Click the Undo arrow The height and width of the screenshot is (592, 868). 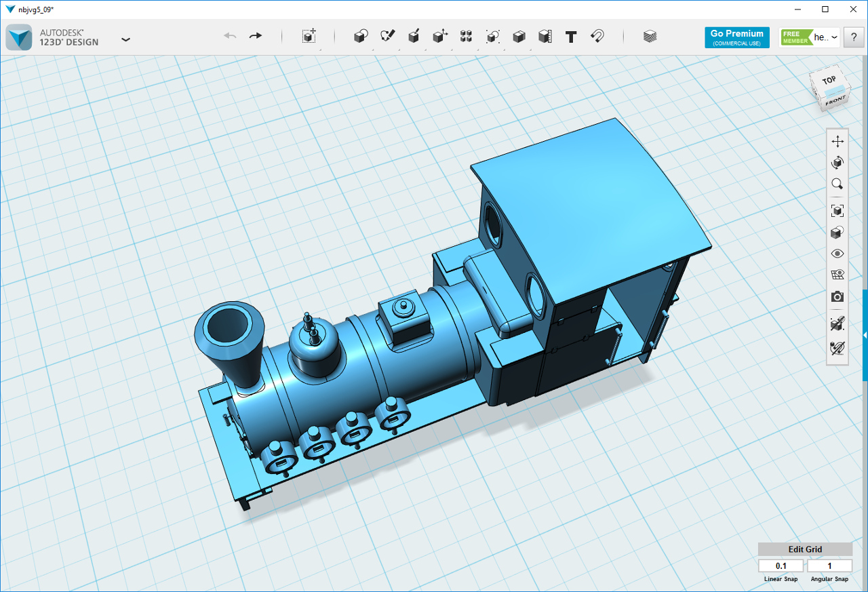pos(230,36)
